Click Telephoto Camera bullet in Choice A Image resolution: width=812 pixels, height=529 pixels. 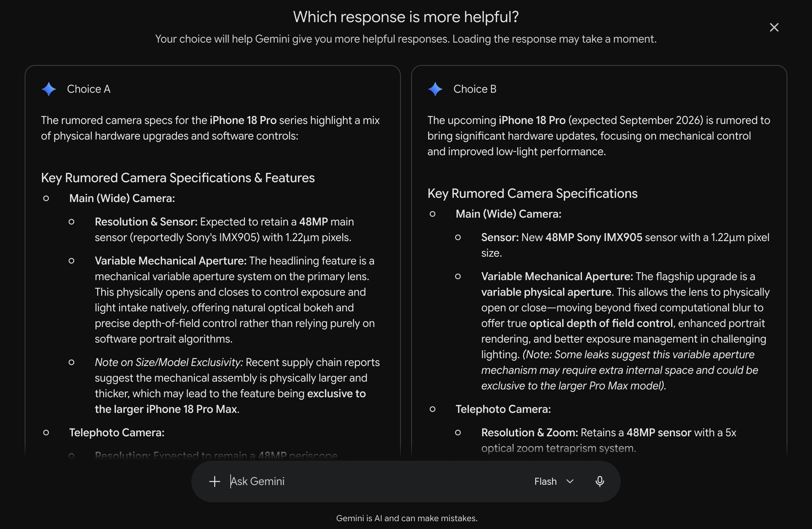point(117,433)
